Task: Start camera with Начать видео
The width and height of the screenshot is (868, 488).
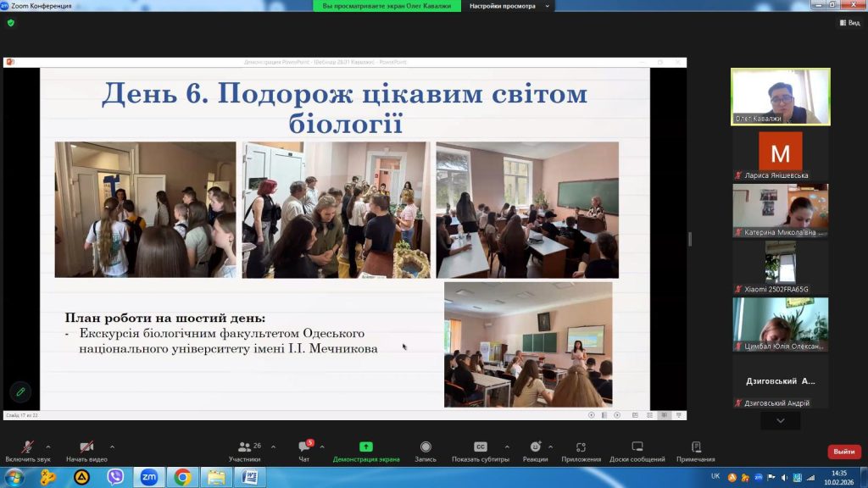Action: (86, 448)
